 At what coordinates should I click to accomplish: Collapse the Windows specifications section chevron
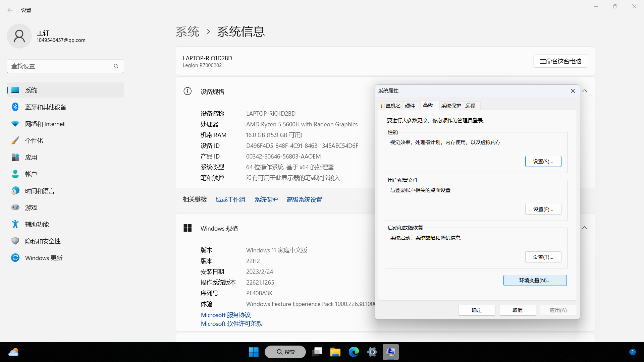[585, 228]
